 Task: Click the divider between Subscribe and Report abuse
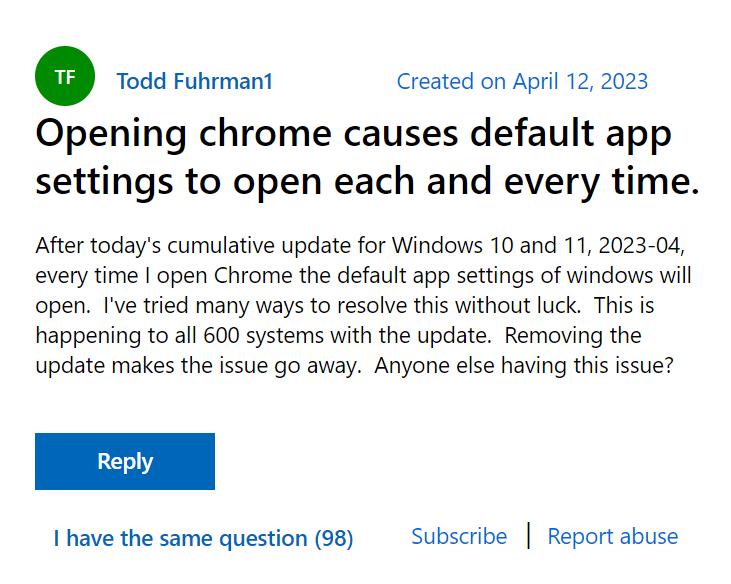528,535
